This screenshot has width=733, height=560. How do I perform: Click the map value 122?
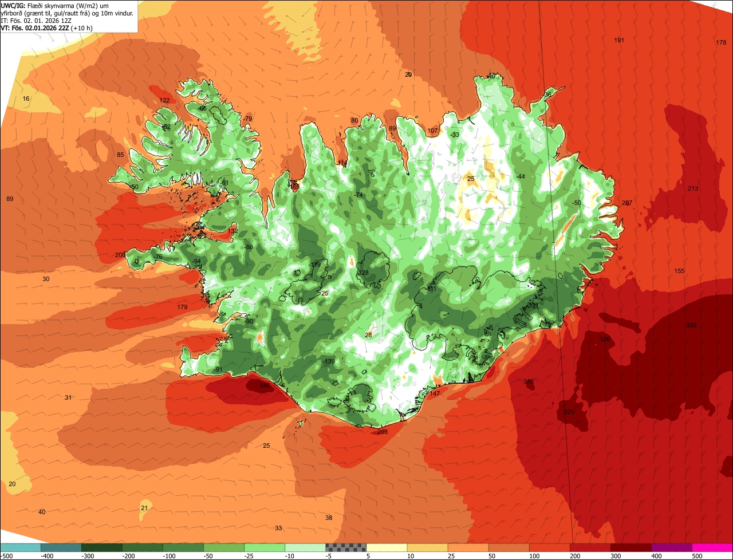(x=164, y=100)
